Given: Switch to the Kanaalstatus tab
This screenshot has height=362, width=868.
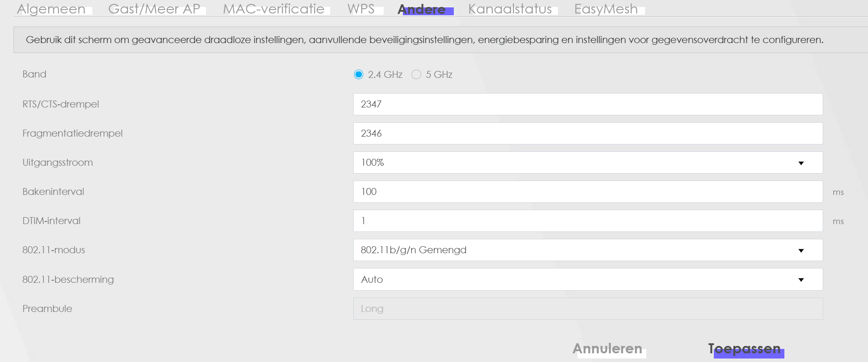Looking at the screenshot, I should (x=510, y=9).
